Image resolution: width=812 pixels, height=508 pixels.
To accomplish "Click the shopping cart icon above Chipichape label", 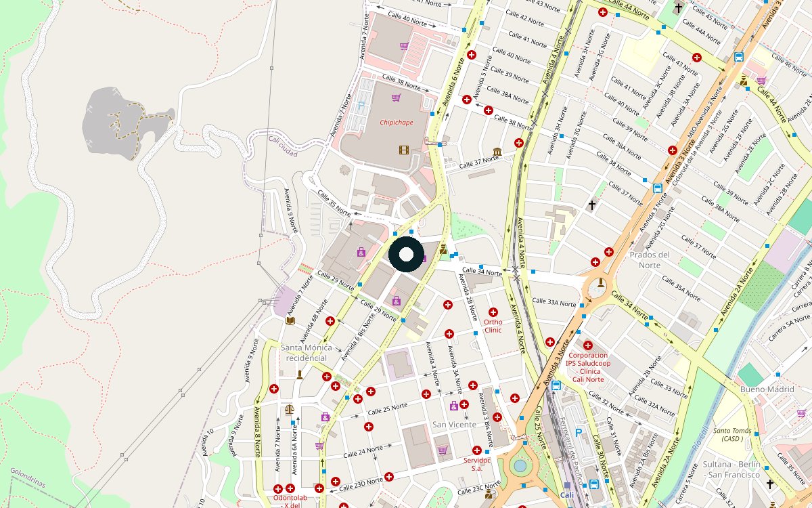I will 396,98.
